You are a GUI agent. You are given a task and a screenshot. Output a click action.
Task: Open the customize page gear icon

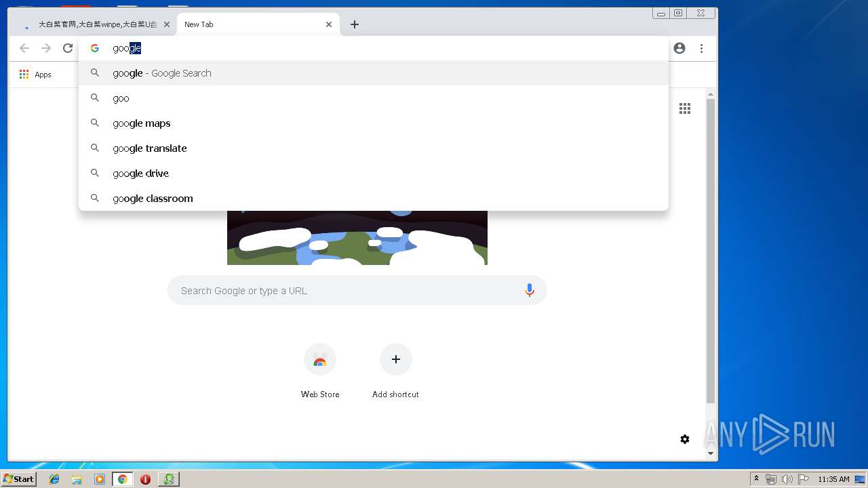click(x=685, y=439)
